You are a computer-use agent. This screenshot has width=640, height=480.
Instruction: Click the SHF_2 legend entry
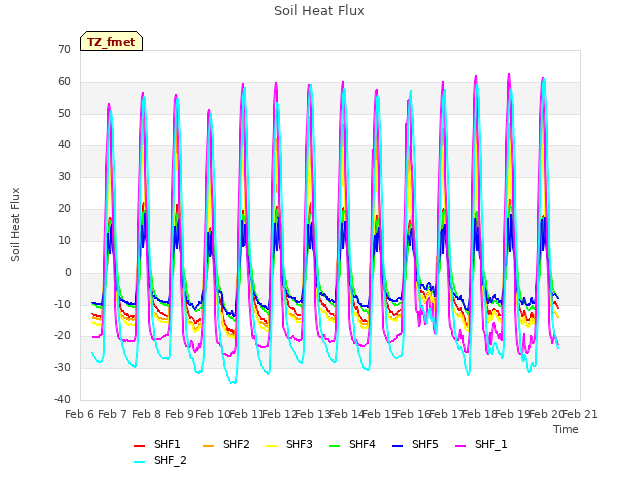tap(160, 460)
